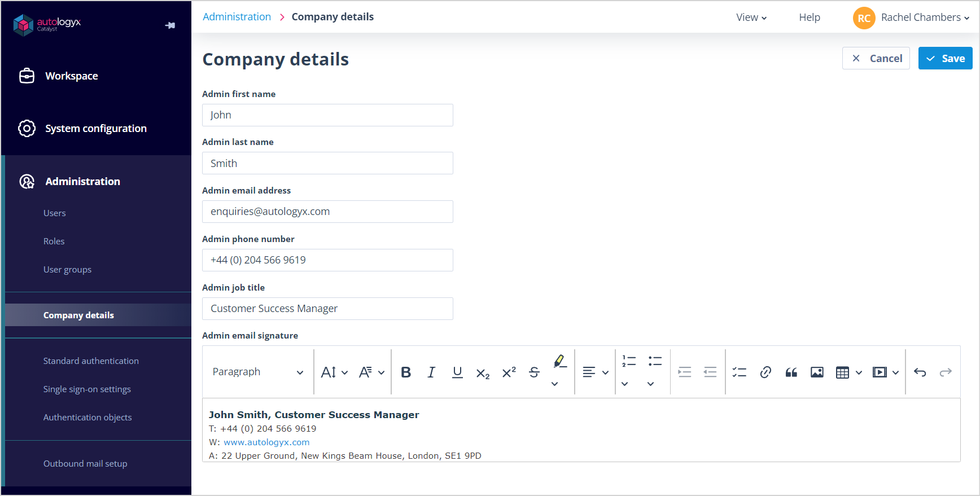Click the Autologyx Catalyst logo
The height and width of the screenshot is (496, 980).
47,25
